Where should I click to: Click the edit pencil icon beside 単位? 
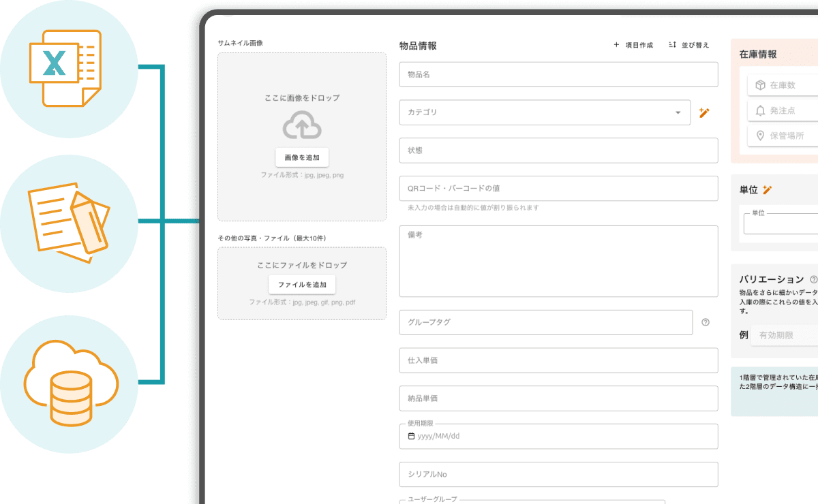[x=768, y=189]
